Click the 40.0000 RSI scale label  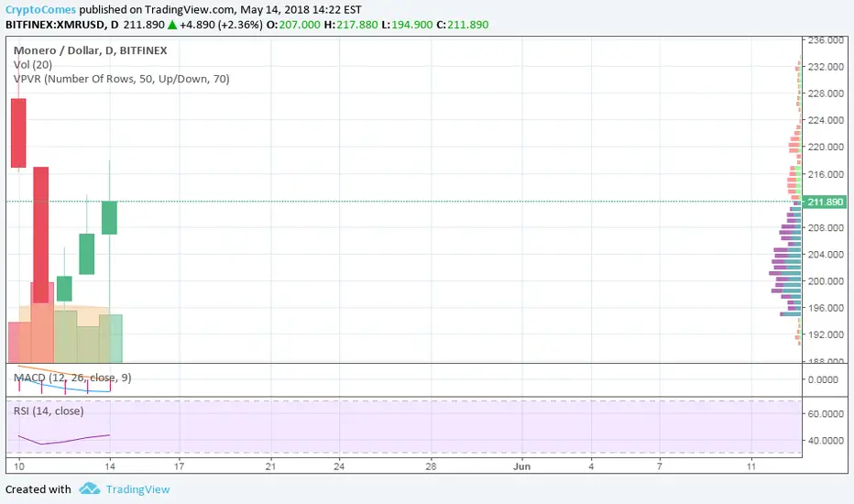tap(826, 440)
